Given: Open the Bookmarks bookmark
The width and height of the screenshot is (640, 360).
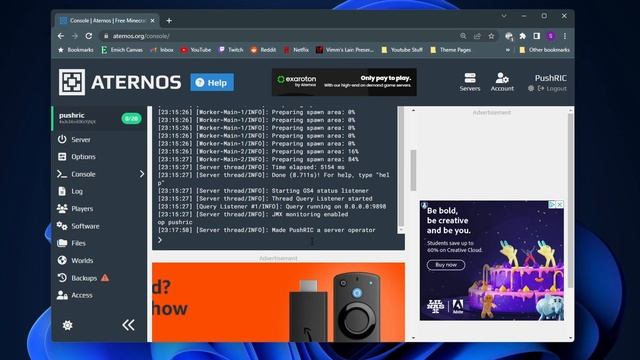Looking at the screenshot, I should pyautogui.click(x=76, y=50).
